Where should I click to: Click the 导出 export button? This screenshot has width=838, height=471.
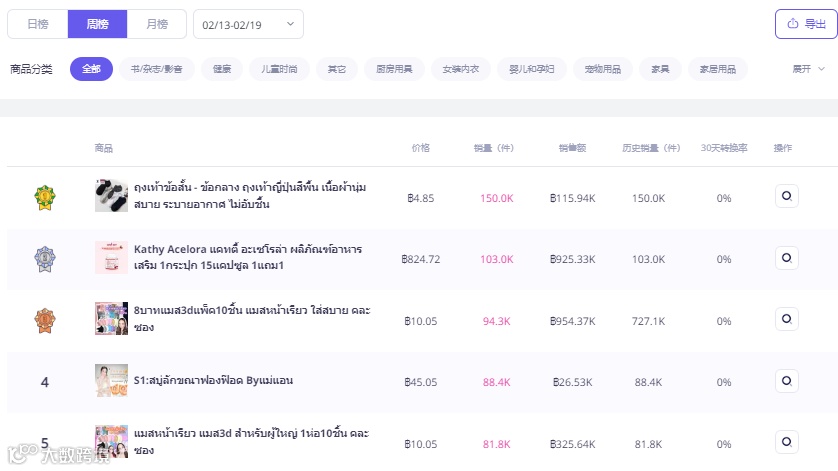point(806,24)
